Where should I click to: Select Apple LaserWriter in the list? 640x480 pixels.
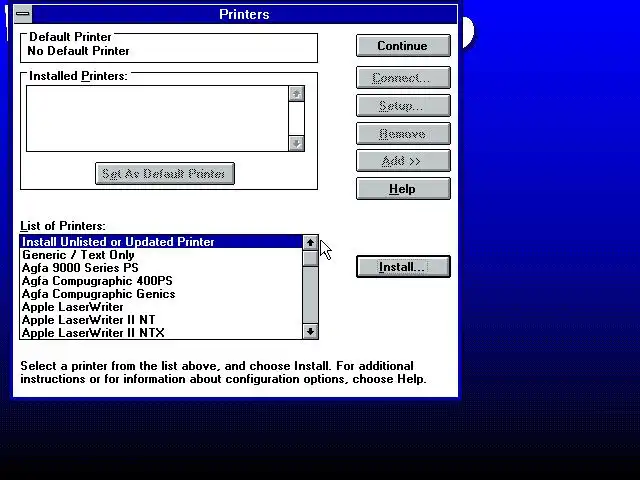tap(161, 307)
